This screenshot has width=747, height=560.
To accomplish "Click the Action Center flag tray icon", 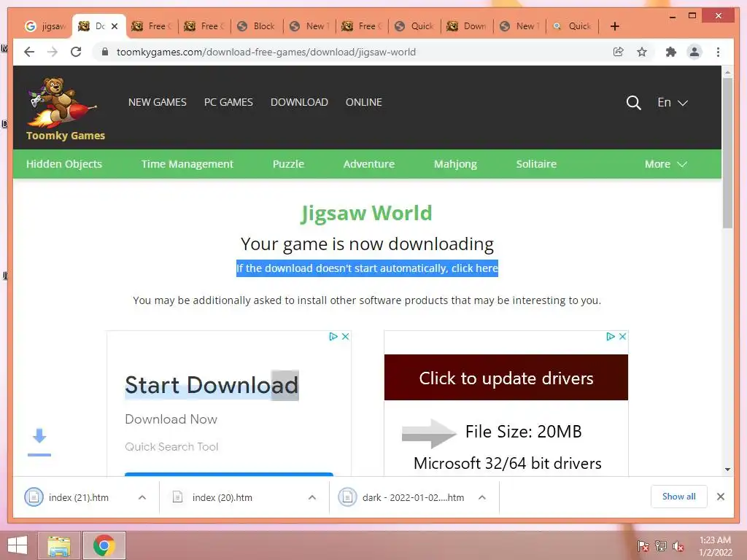I will click(x=643, y=546).
